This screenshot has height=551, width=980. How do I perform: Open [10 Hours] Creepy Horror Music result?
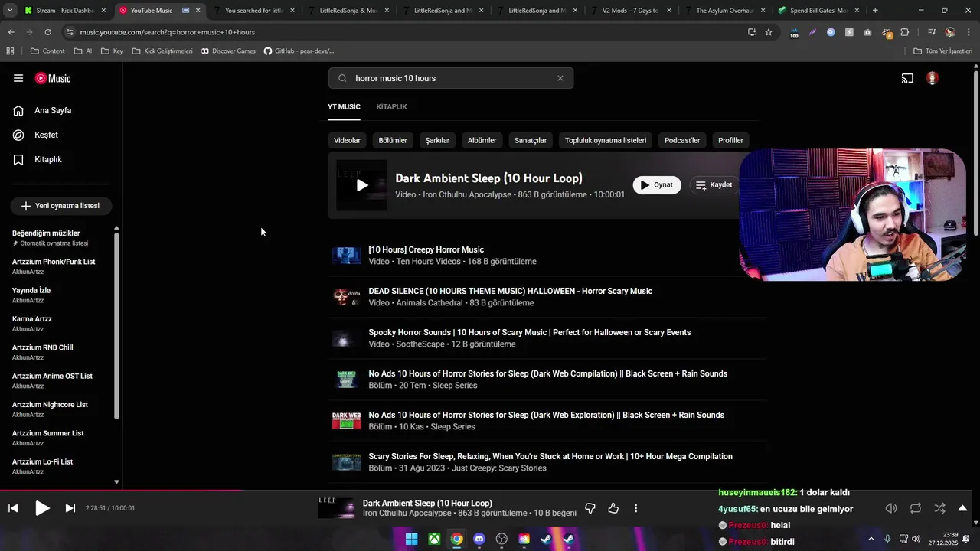(x=426, y=249)
